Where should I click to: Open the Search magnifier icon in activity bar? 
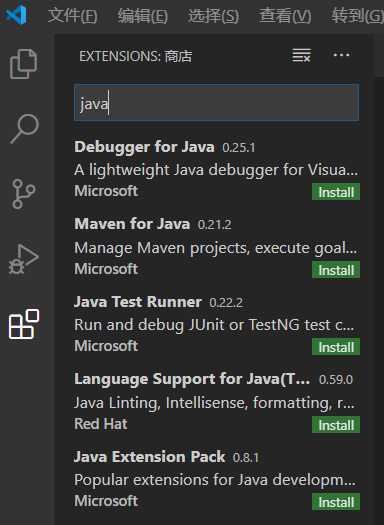(x=24, y=129)
